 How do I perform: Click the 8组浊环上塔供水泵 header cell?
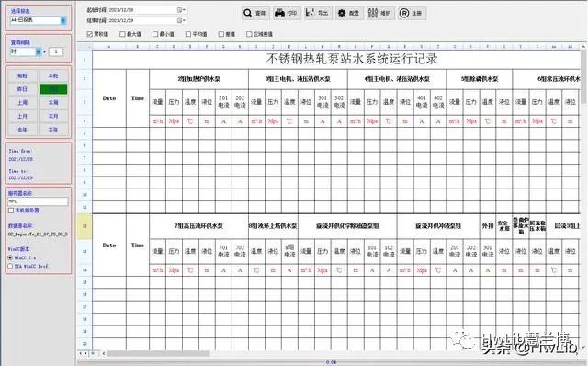pyautogui.click(x=273, y=226)
